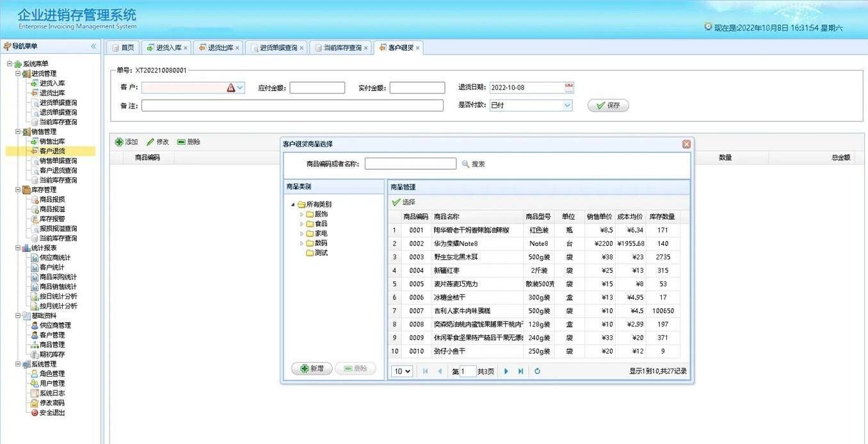Viewport: 868px width, 444px height.
Task: Go to next page of products
Action: click(506, 372)
